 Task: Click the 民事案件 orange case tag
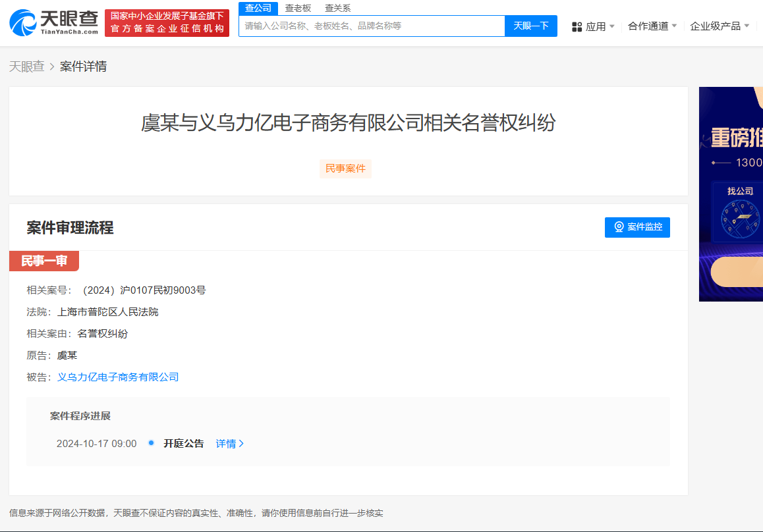pyautogui.click(x=345, y=169)
